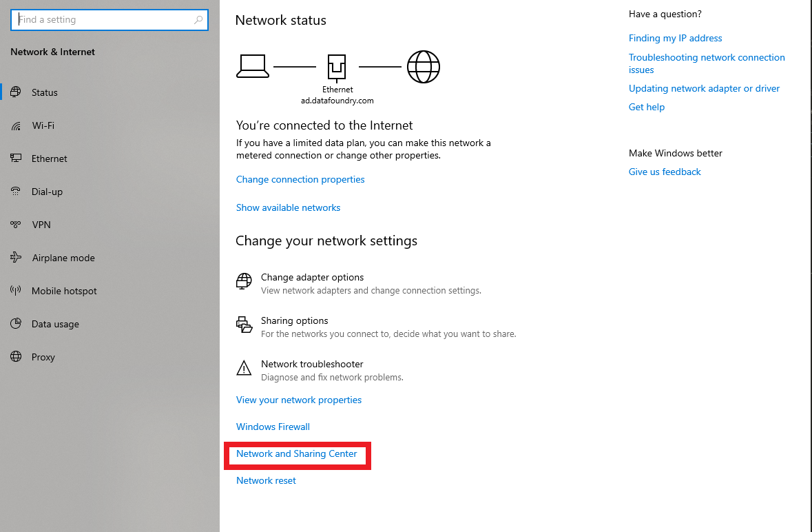Click the Status globe icon in sidebar
The height and width of the screenshot is (532, 812).
[x=16, y=92]
